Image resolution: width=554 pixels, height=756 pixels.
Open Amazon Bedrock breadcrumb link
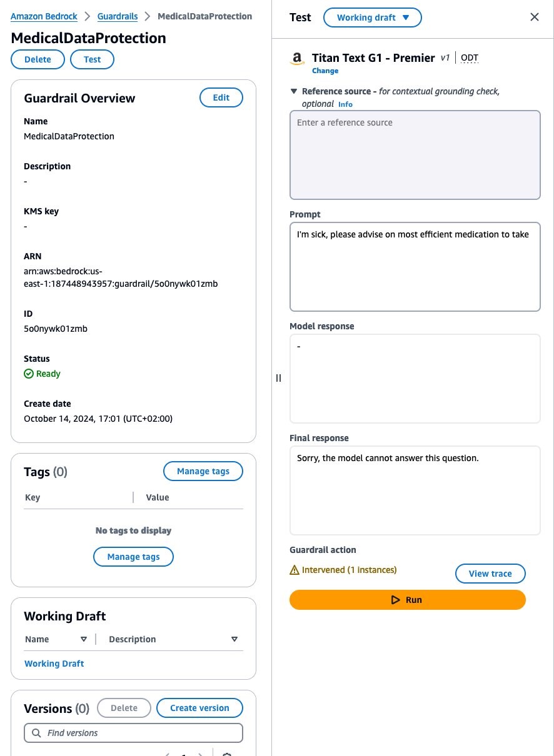44,16
